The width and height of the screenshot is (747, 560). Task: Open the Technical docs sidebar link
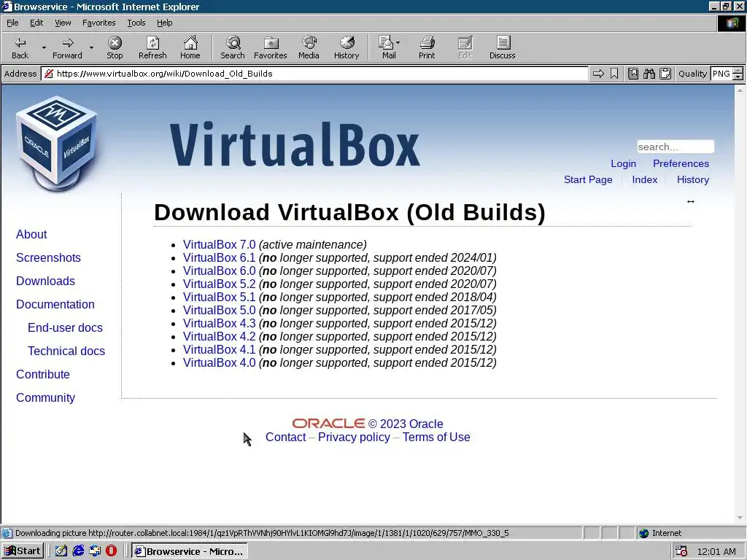point(66,351)
